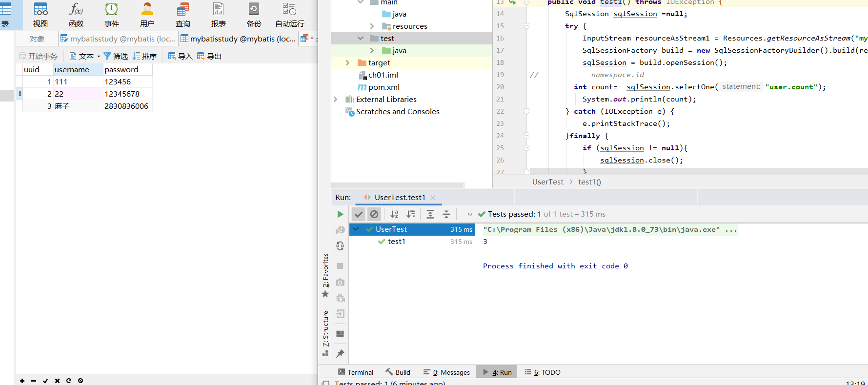The image size is (868, 385).
Task: Click UserTest in editor breadcrumb
Action: pyautogui.click(x=547, y=182)
